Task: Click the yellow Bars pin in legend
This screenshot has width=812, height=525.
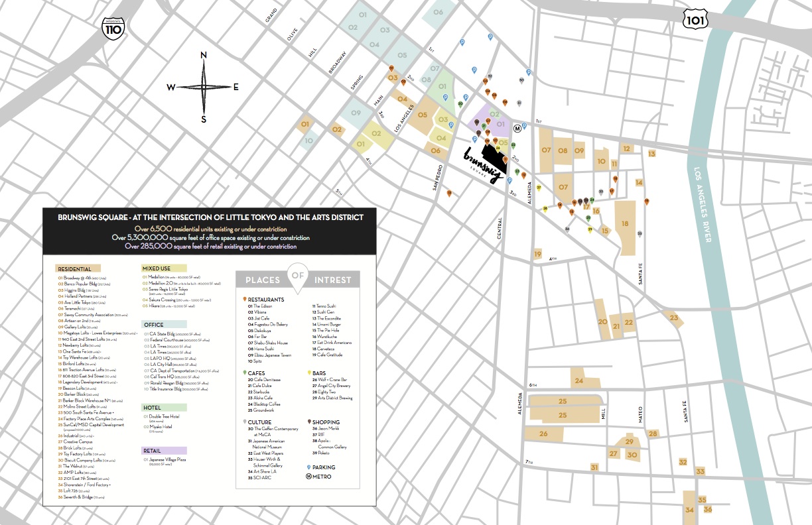Action: [309, 373]
